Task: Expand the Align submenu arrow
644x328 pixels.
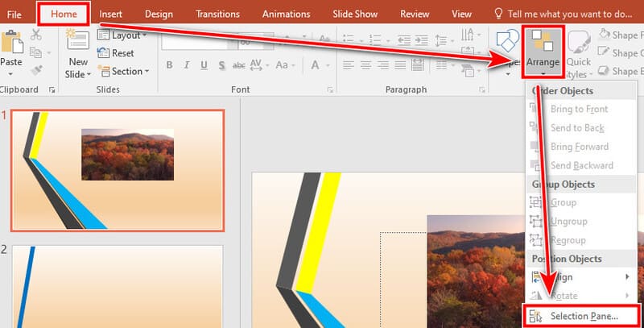Action: pos(627,277)
